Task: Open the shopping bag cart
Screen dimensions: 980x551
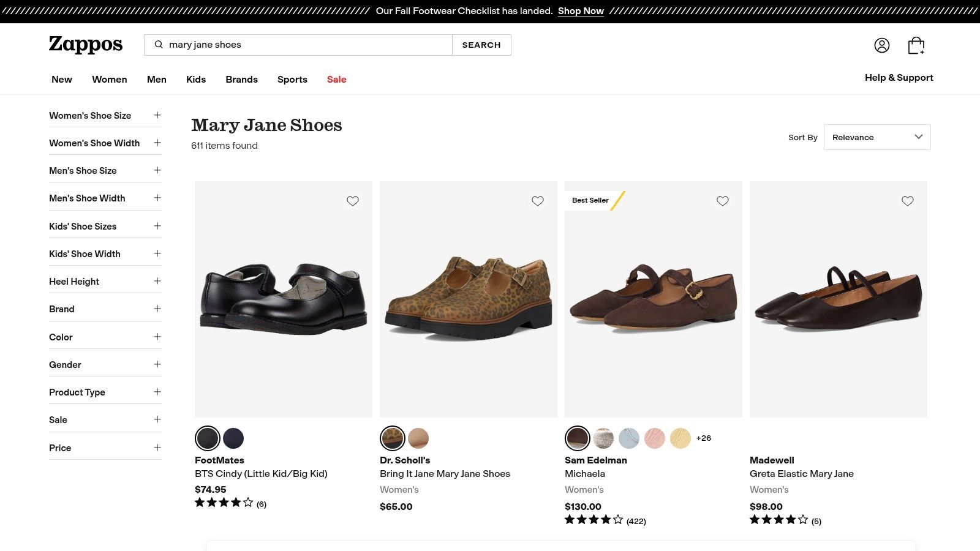Action: [x=916, y=45]
